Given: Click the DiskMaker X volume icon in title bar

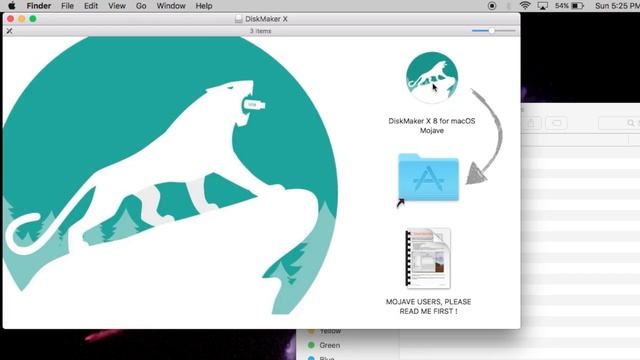Looking at the screenshot, I should pos(239,19).
